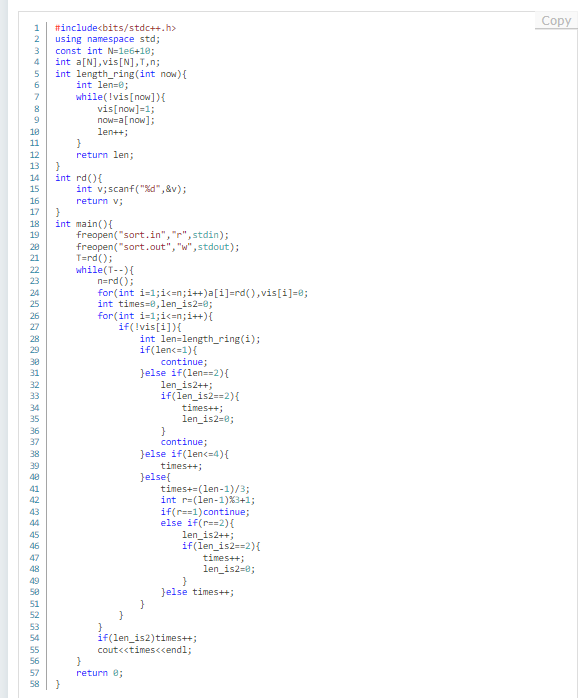Click line number 1 in gutter
Viewport: 581px width, 698px height.
click(37, 28)
